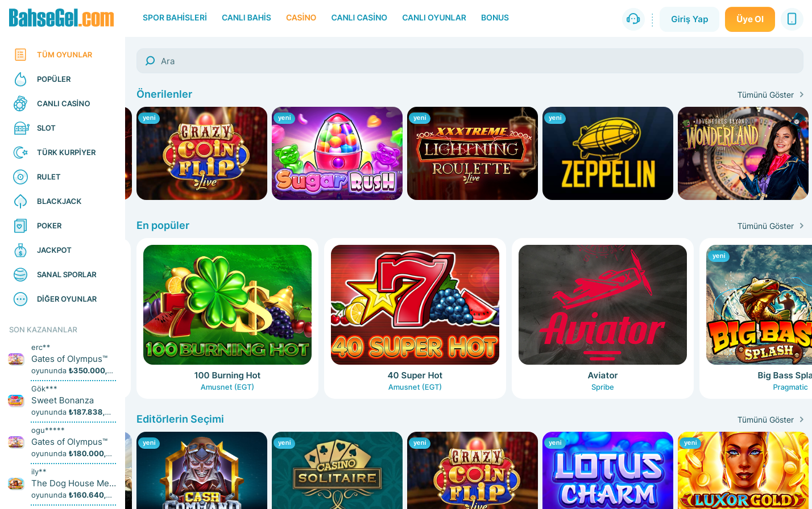Click the vertical dots menu in header

click(652, 19)
